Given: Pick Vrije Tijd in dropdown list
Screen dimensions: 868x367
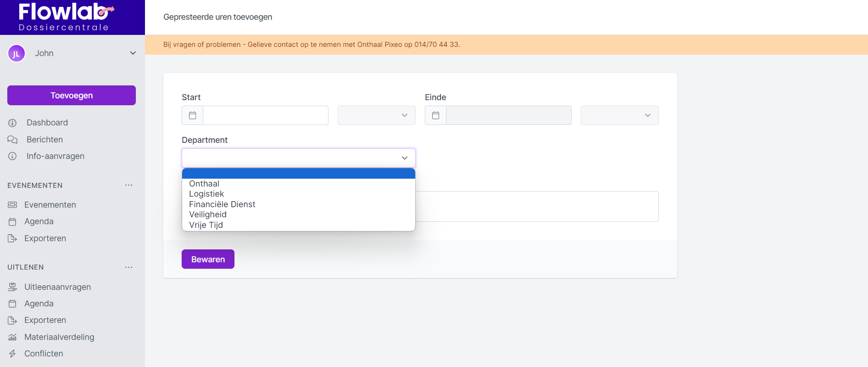Looking at the screenshot, I should pos(206,225).
